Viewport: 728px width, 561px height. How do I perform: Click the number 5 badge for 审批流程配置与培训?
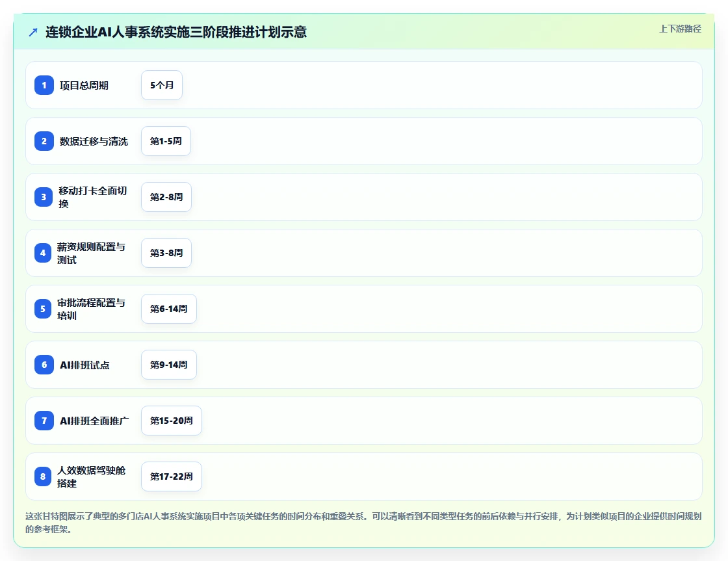point(43,309)
